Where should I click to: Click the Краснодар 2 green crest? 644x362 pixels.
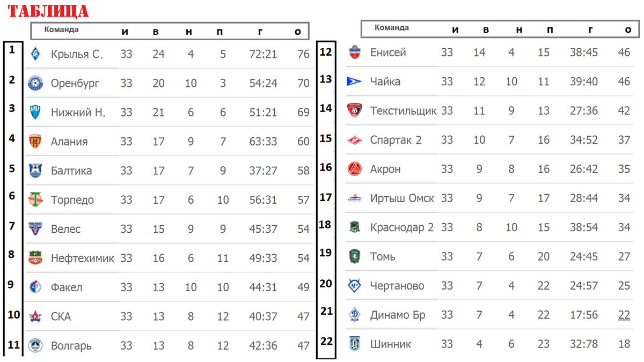354,227
